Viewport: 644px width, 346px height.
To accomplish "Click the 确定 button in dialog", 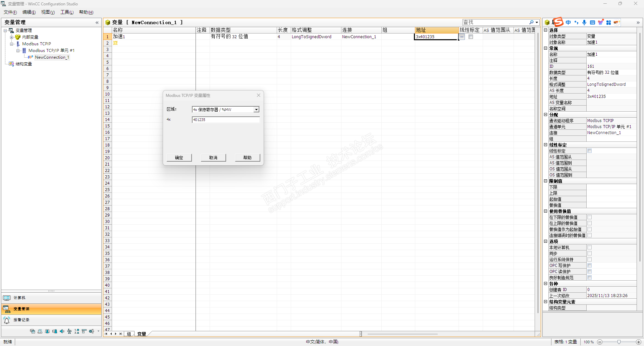I will click(x=179, y=158).
